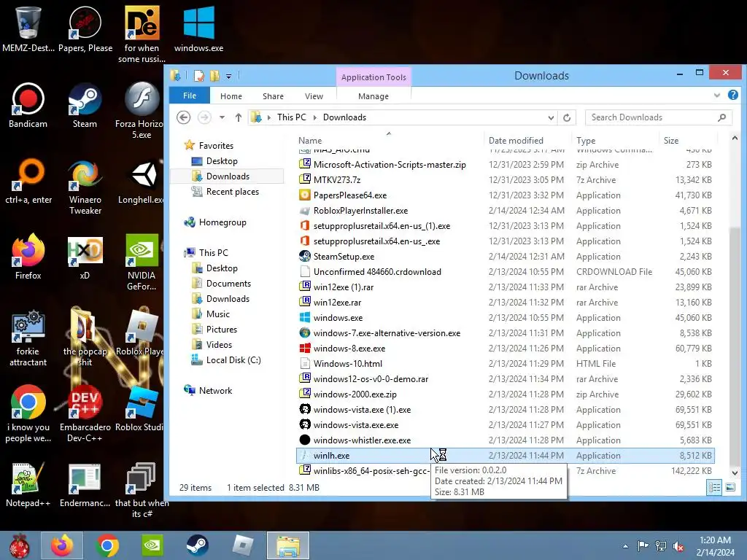Select the Steam desktop shortcut
This screenshot has height=560, width=747.
(x=85, y=106)
